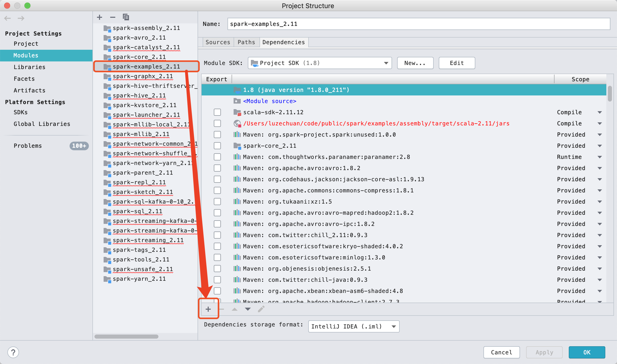Open Problems list with 100+ badge

46,146
